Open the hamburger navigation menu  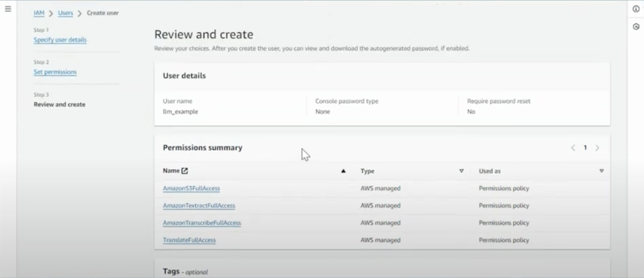tap(8, 9)
